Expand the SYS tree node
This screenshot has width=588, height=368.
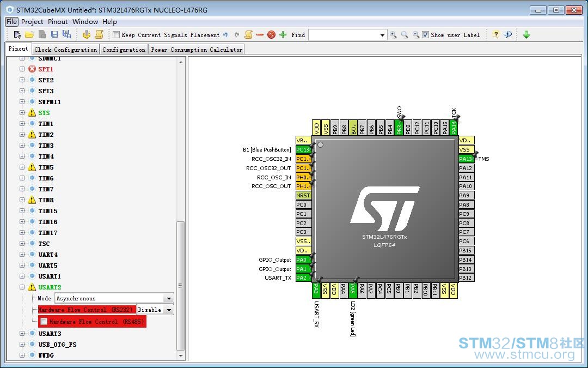(22, 113)
